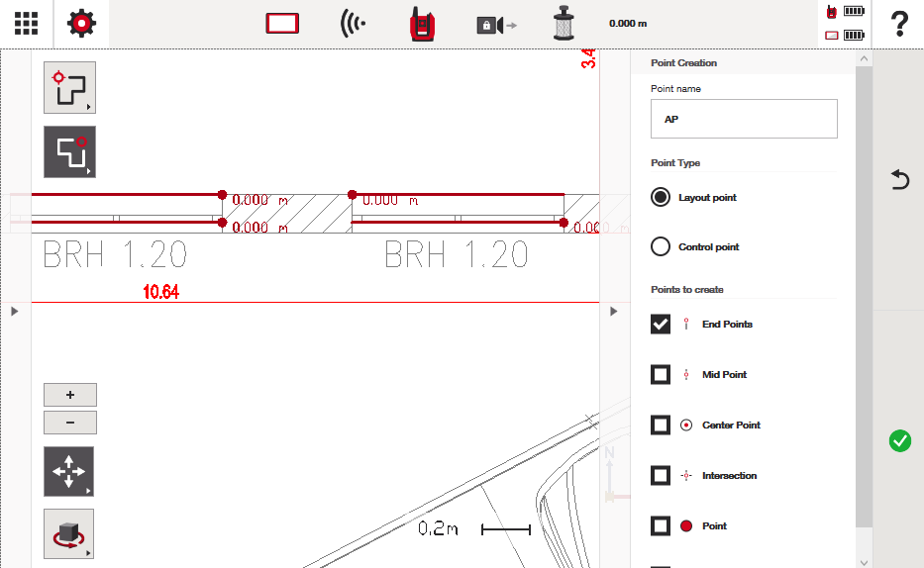Click the Point name input field
Image resolution: width=924 pixels, height=568 pixels.
click(743, 119)
